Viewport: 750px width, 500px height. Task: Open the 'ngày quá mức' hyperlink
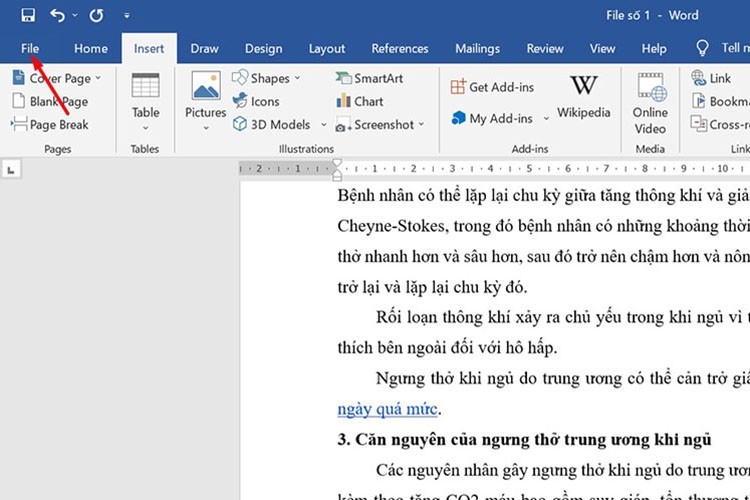point(387,409)
